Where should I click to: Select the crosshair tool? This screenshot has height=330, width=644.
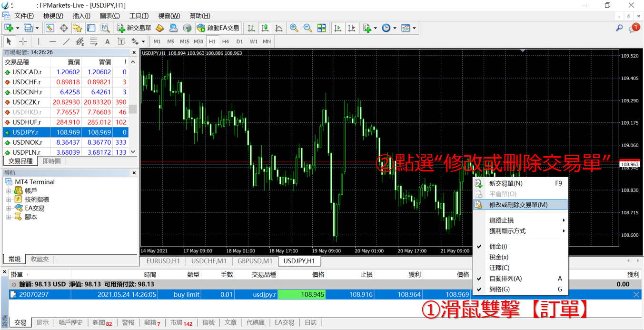coord(23,41)
